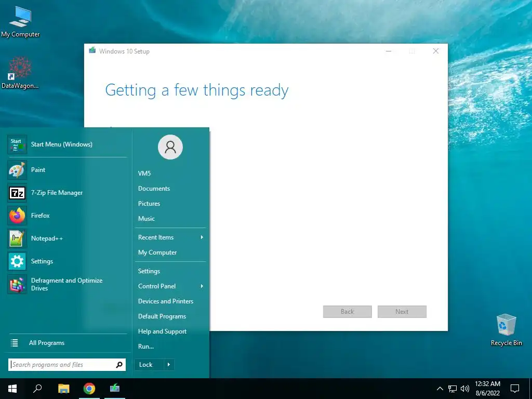Open Defragment and Optimize Drives
The width and height of the screenshot is (532, 399).
67,284
